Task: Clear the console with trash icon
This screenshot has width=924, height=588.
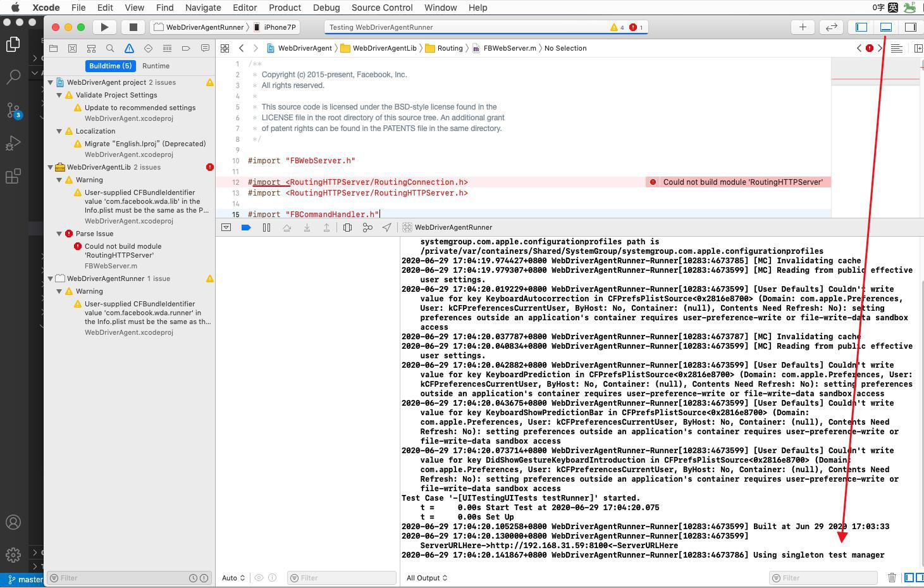Action: tap(892, 578)
